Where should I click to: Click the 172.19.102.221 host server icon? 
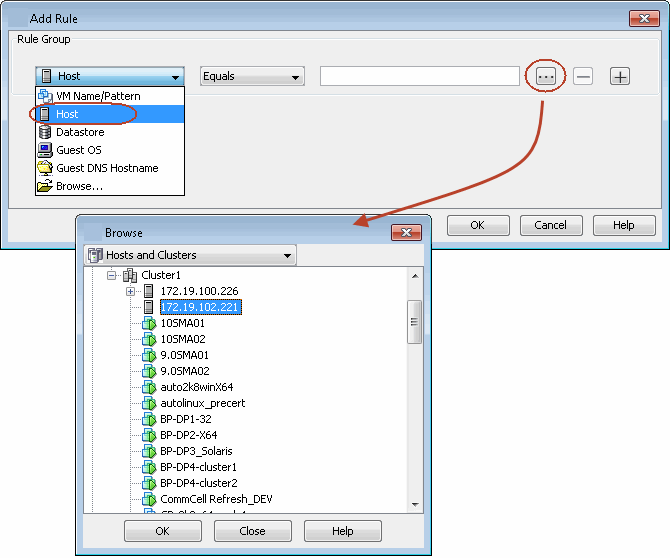pyautogui.click(x=148, y=307)
